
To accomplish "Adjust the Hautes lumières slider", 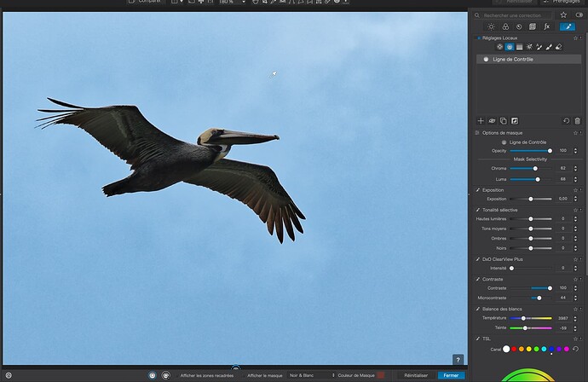I will 531,219.
